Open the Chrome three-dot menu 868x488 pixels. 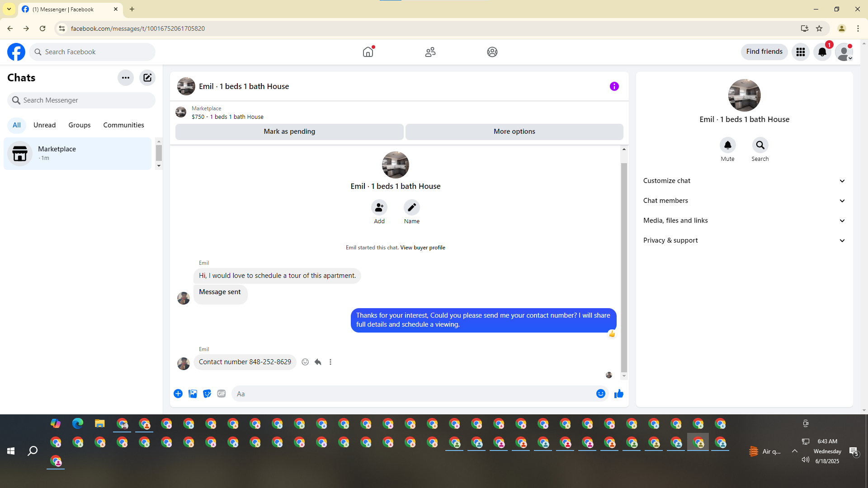[858, 28]
